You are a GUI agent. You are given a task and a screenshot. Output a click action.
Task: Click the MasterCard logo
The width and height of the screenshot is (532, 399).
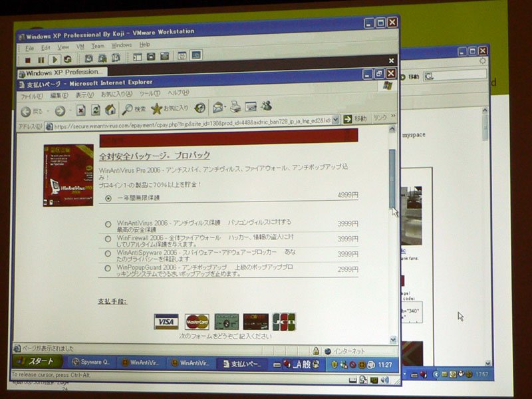(197, 322)
